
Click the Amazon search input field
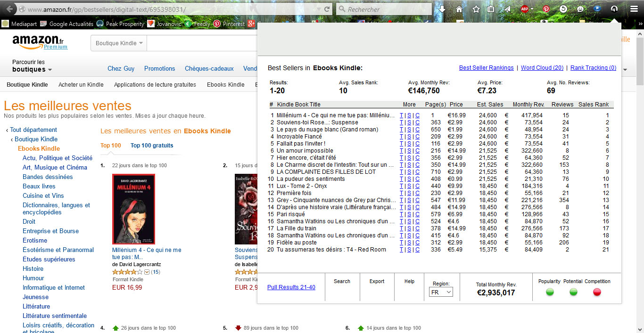coord(202,43)
